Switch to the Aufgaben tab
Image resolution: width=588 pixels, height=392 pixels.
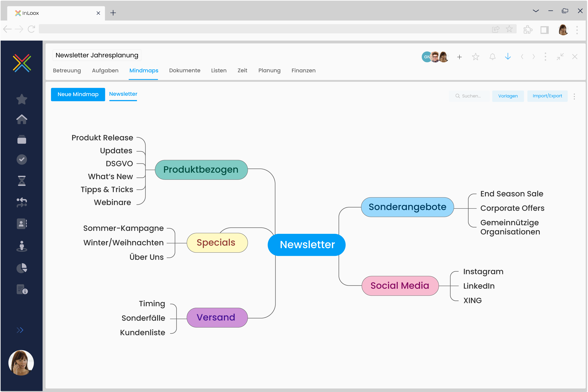click(105, 70)
